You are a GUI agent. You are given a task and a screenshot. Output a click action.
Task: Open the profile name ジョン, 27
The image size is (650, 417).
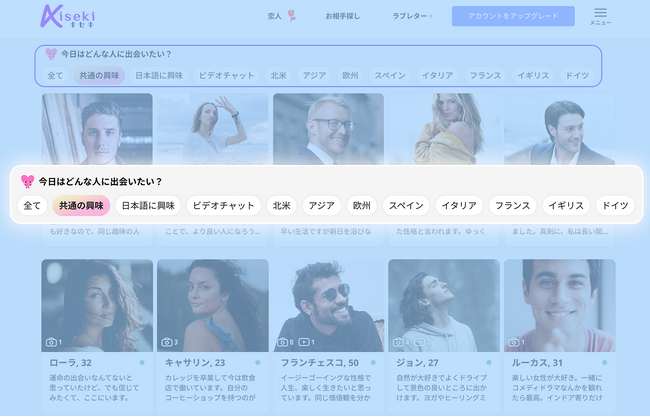tap(417, 362)
